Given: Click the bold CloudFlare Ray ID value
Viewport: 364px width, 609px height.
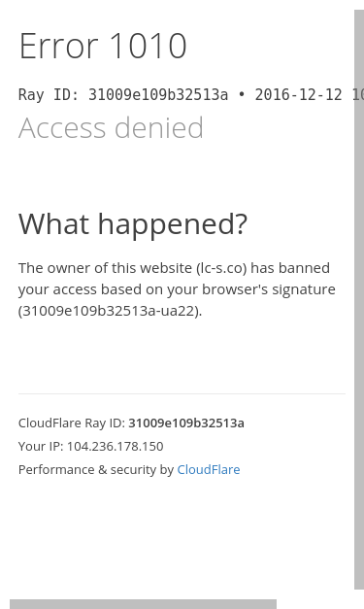Looking at the screenshot, I should pos(186,423).
